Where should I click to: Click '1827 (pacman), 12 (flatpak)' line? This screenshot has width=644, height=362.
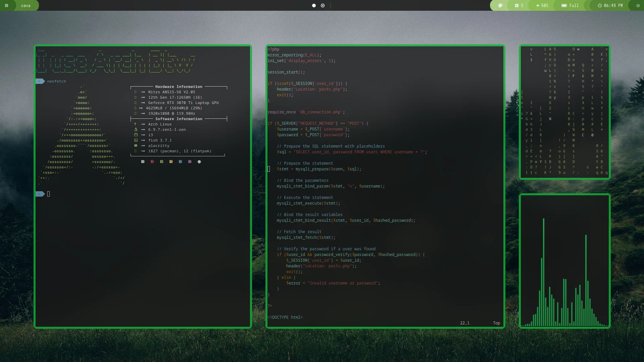(x=180, y=151)
